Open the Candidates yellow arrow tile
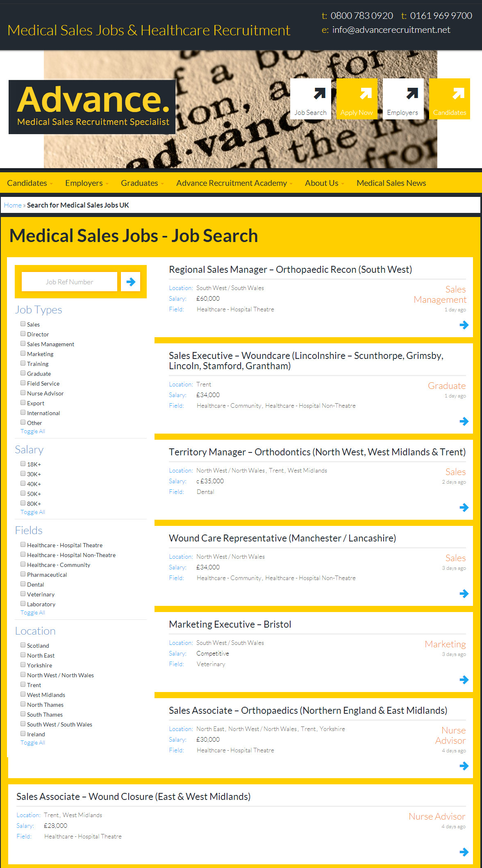 pyautogui.click(x=450, y=99)
